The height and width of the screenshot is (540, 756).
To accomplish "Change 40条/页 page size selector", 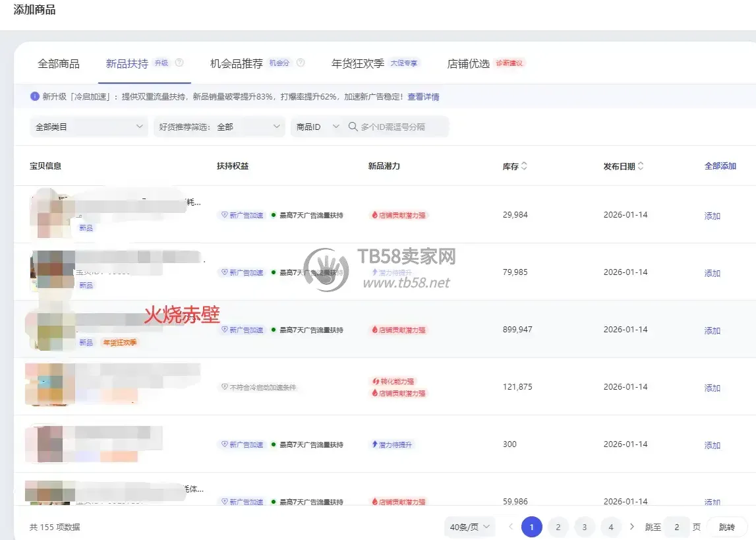I will tap(469, 527).
